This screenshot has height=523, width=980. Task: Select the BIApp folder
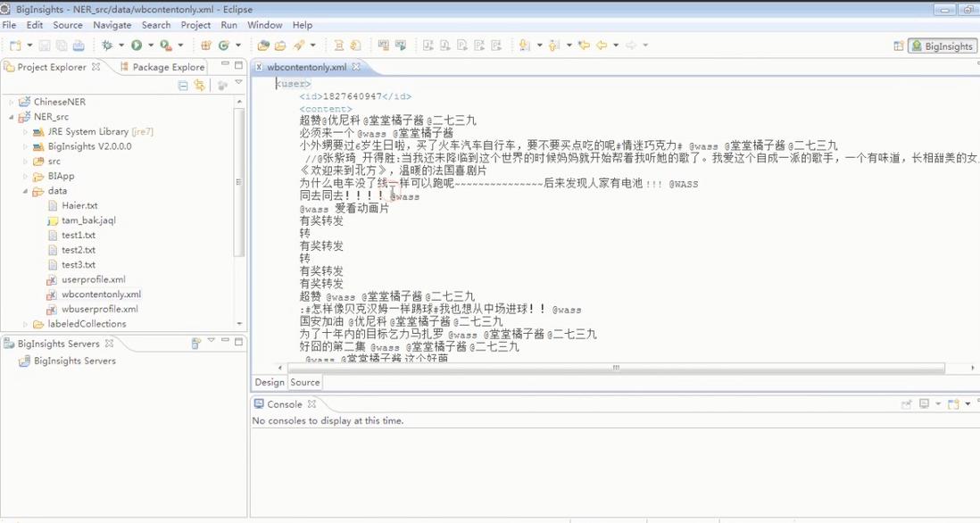tap(61, 176)
